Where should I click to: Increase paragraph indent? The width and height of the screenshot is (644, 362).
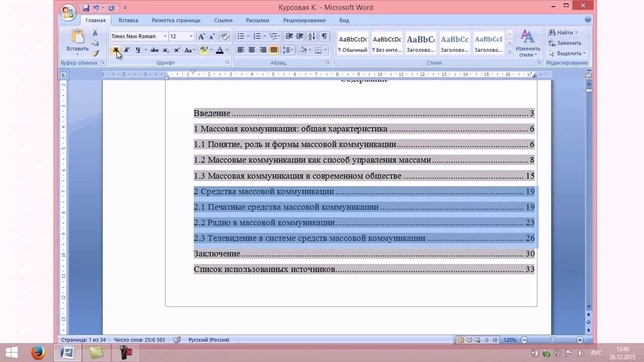(299, 36)
